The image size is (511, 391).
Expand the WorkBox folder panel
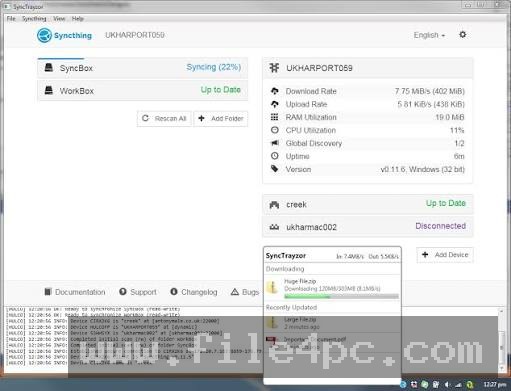point(143,91)
